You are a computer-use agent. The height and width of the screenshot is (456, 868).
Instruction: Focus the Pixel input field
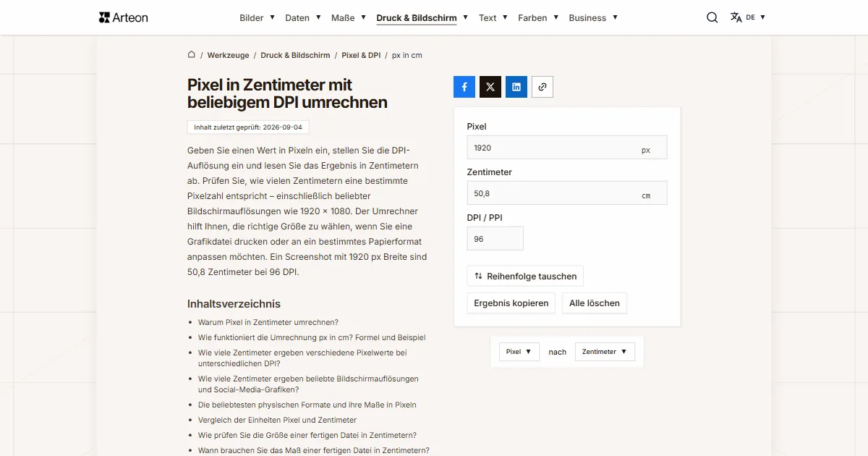(567, 147)
